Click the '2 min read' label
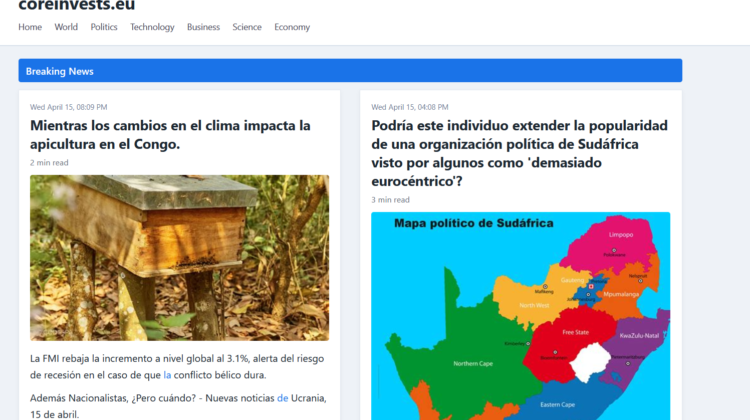This screenshot has height=420, width=750. tap(49, 162)
